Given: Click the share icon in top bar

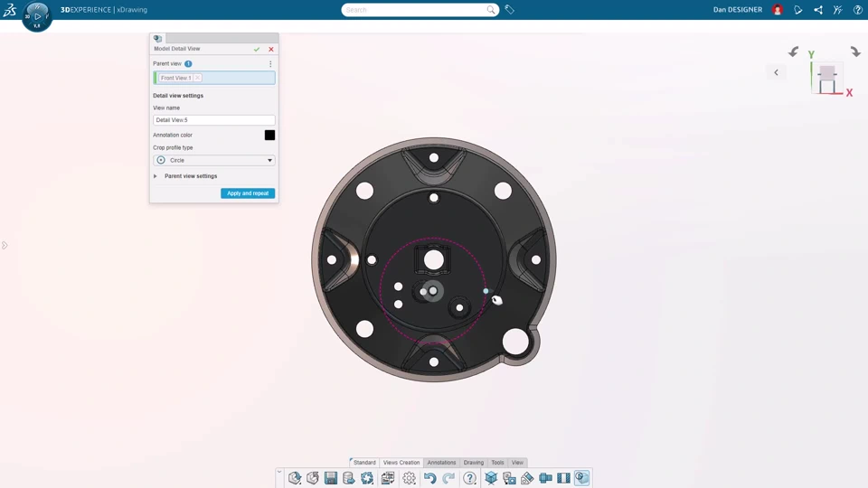Looking at the screenshot, I should pyautogui.click(x=818, y=9).
